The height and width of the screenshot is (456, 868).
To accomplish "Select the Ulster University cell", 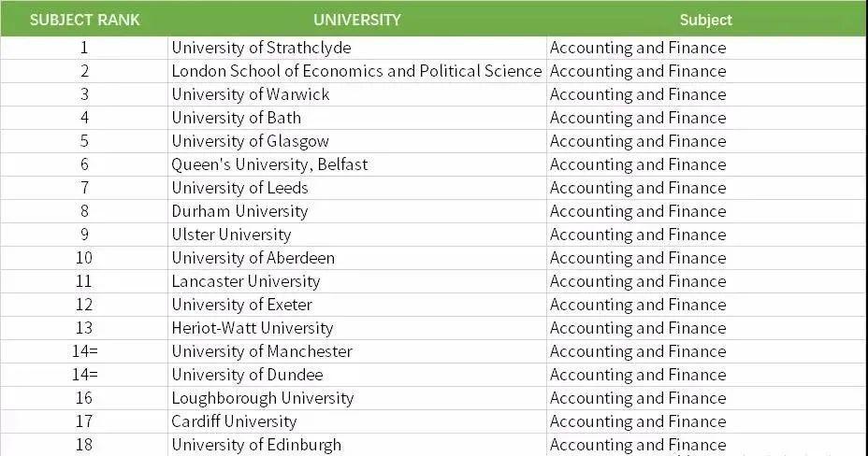I will click(231, 235).
